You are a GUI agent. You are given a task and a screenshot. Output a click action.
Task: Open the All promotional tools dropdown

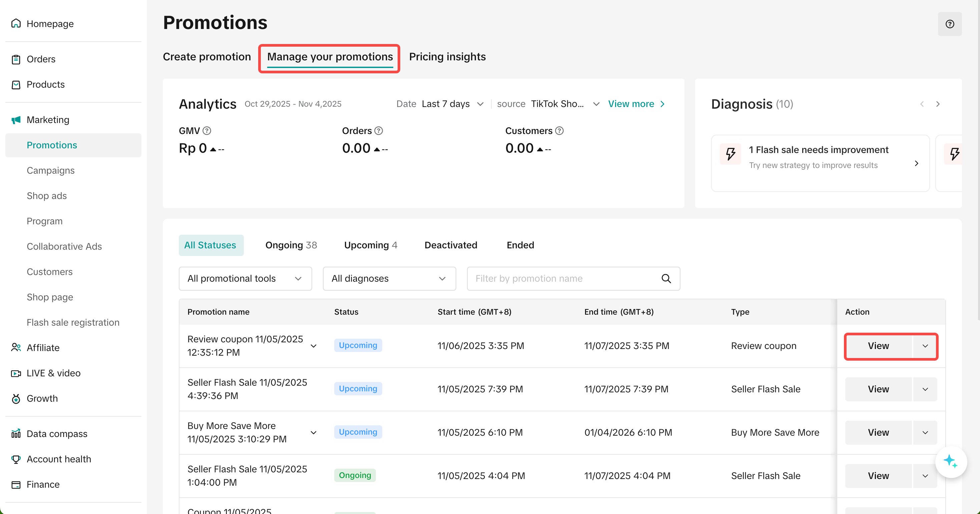point(245,279)
